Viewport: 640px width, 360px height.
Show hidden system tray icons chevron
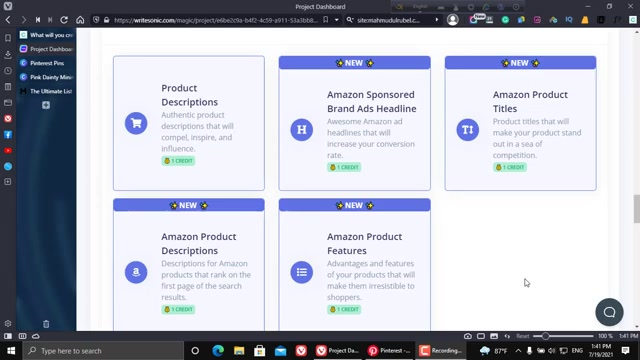click(x=518, y=351)
